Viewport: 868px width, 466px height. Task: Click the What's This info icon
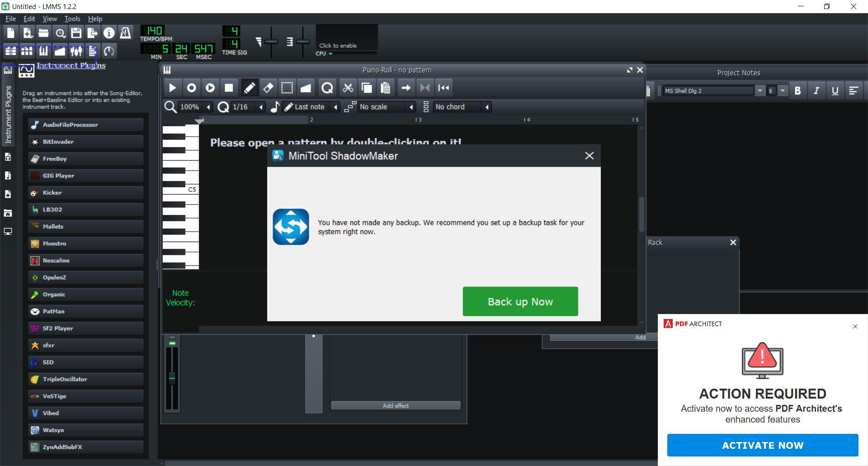(109, 33)
